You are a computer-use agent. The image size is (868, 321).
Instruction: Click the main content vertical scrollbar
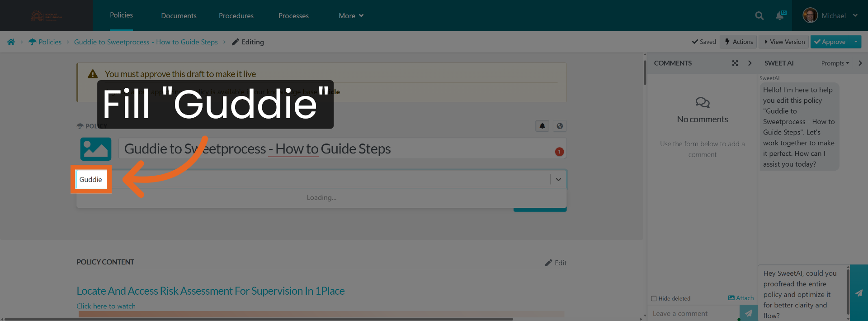(645, 72)
